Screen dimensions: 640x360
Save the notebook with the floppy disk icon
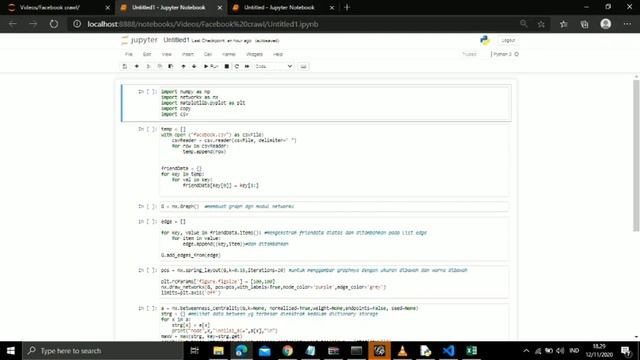point(125,66)
